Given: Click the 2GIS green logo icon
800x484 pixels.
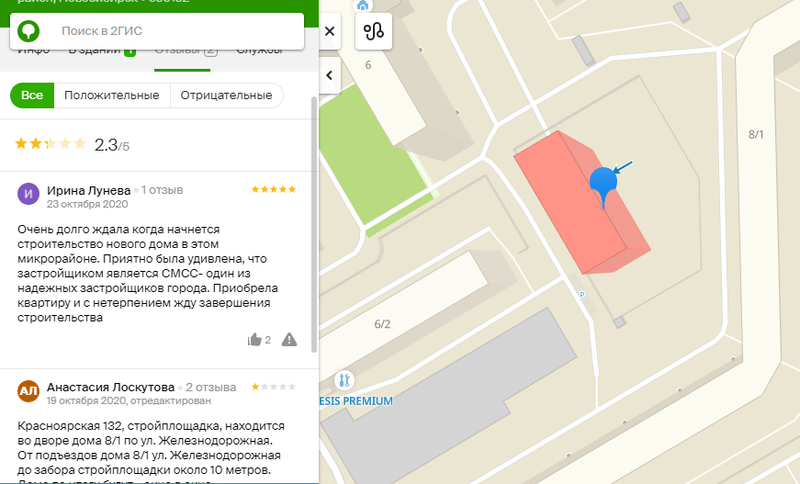Looking at the screenshot, I should pyautogui.click(x=29, y=31).
